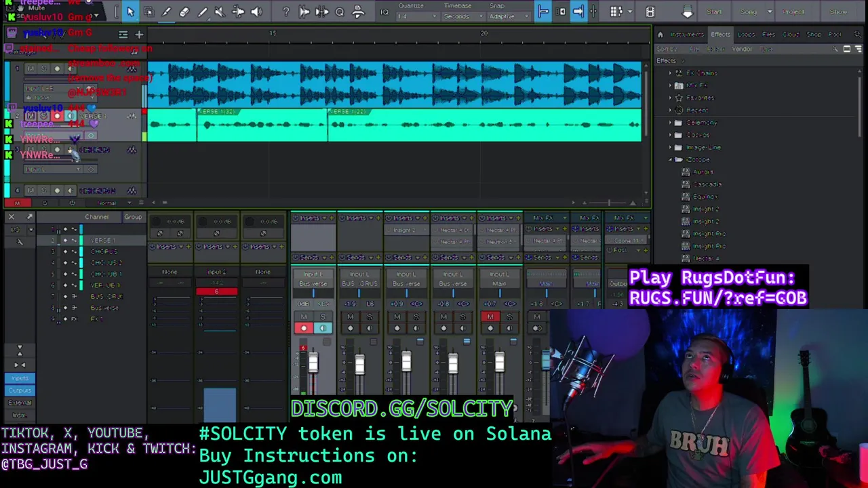Click the muted channel's volume fader

(x=499, y=361)
